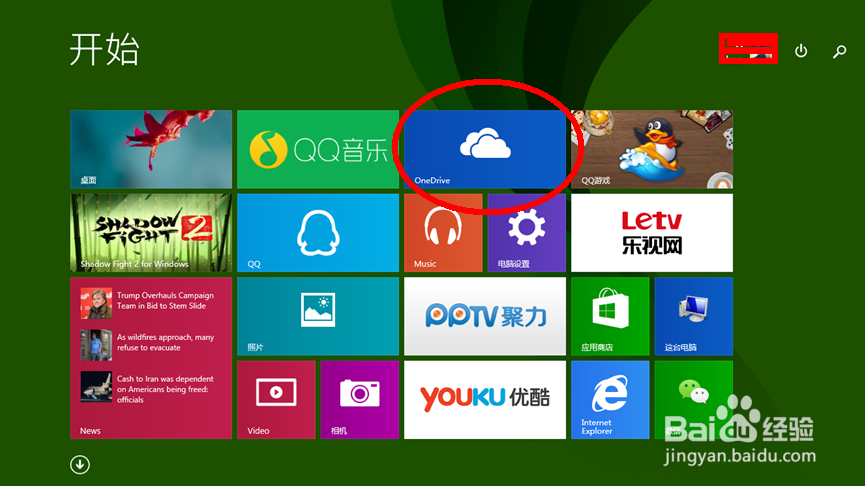Image resolution: width=865 pixels, height=486 pixels.
Task: Click the wildfires news story thumbnail
Action: (96, 345)
